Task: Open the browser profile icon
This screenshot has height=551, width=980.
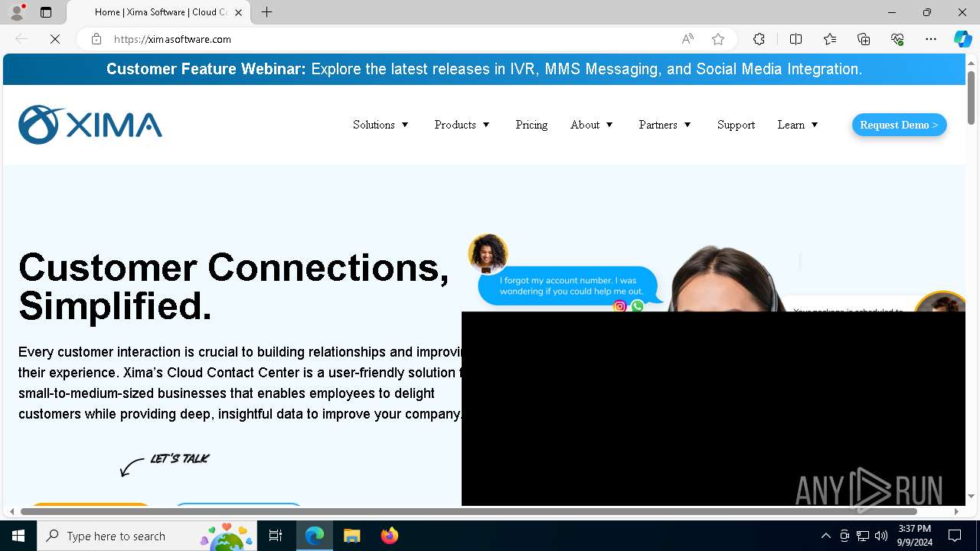Action: [17, 12]
